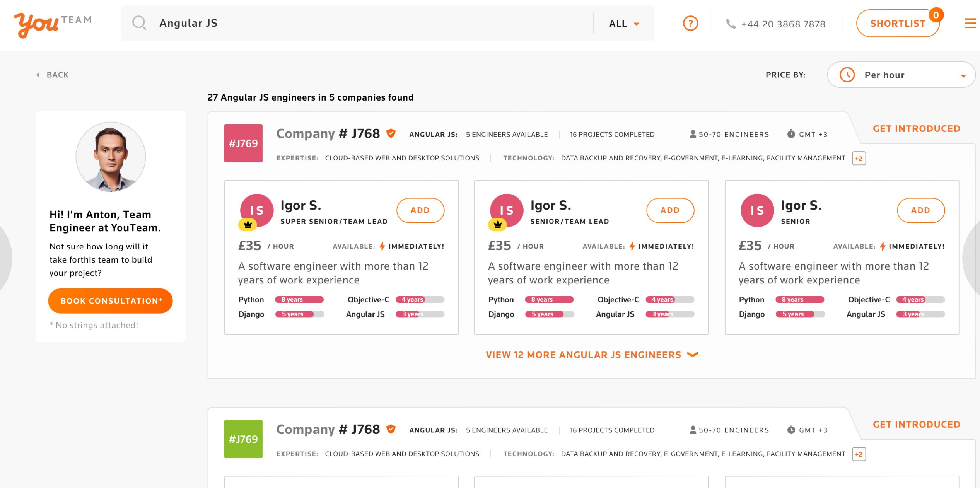Screen dimensions: 980x488
Task: Open the help question mark icon
Action: point(690,24)
